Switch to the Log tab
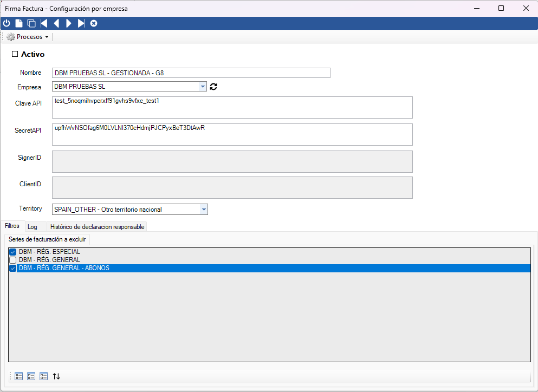 [33, 227]
